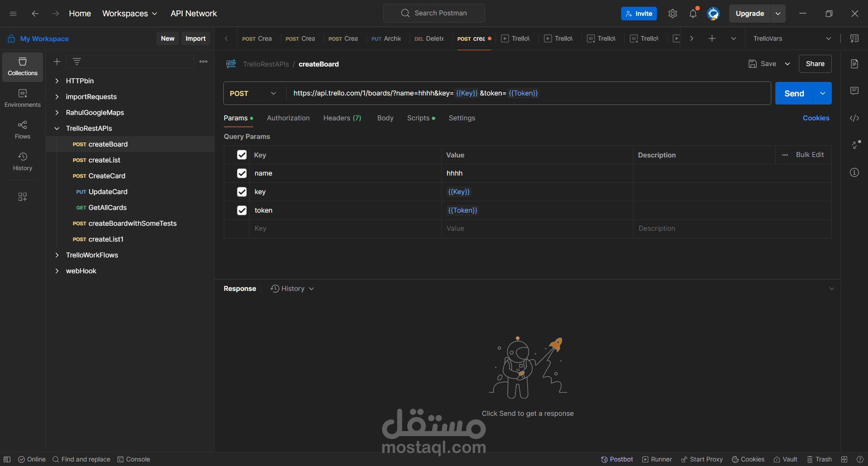
Task: Uncheck the token parameter checkbox
Action: coord(242,210)
